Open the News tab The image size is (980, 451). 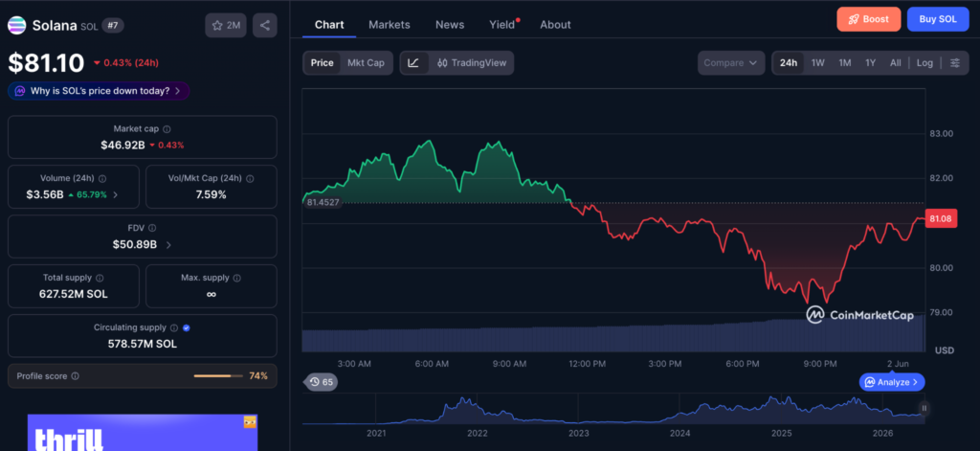point(450,25)
